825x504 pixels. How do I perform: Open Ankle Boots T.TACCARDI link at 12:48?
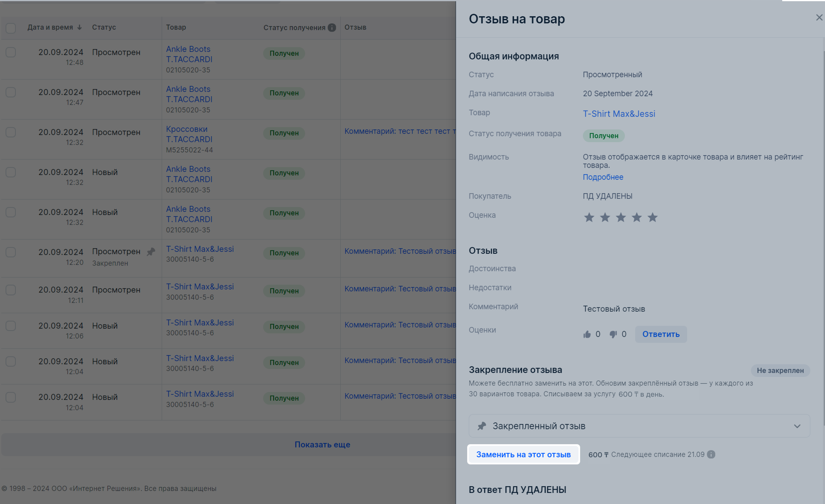coord(189,54)
